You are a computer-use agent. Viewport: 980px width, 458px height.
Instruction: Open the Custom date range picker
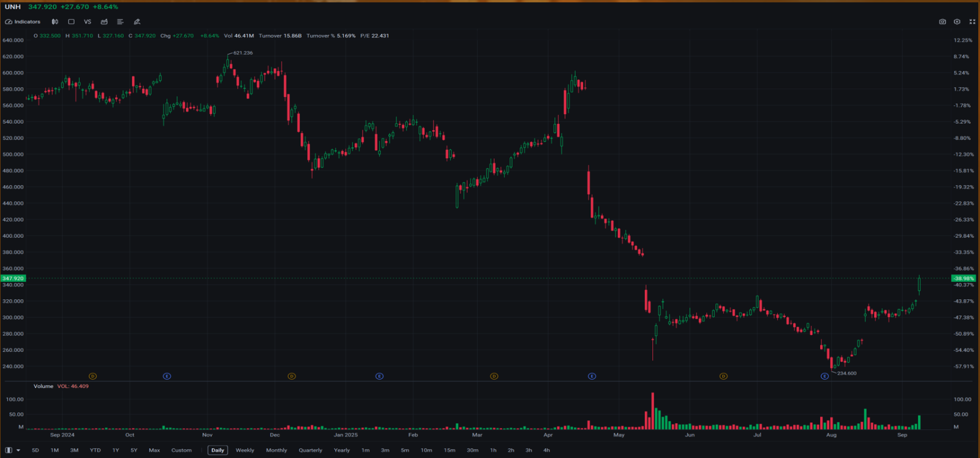pyautogui.click(x=181, y=450)
